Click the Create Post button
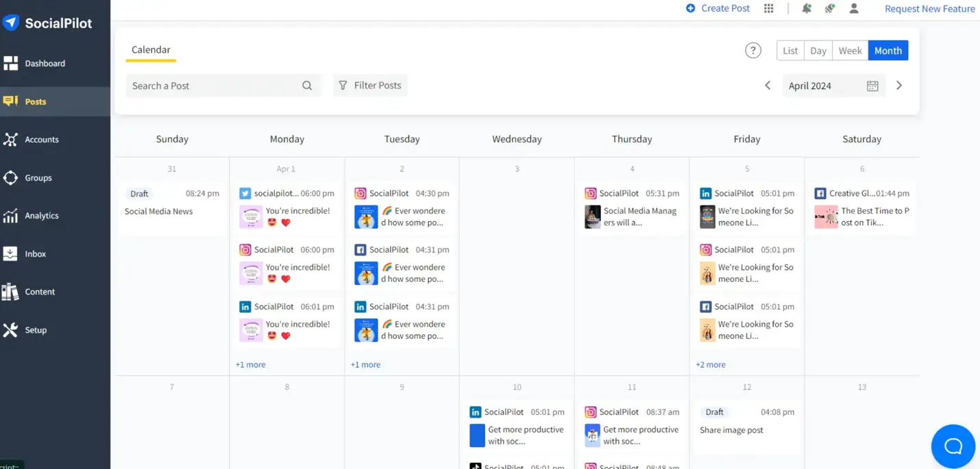The image size is (980, 469). (718, 8)
